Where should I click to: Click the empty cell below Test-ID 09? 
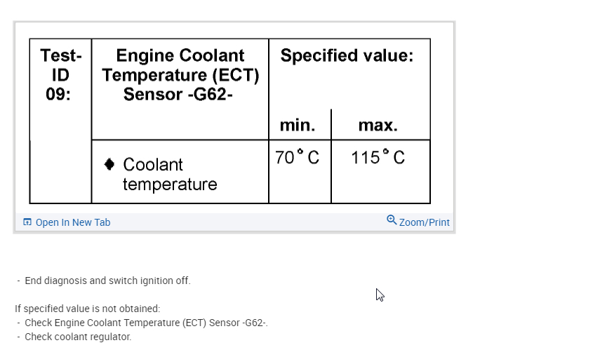(60, 172)
